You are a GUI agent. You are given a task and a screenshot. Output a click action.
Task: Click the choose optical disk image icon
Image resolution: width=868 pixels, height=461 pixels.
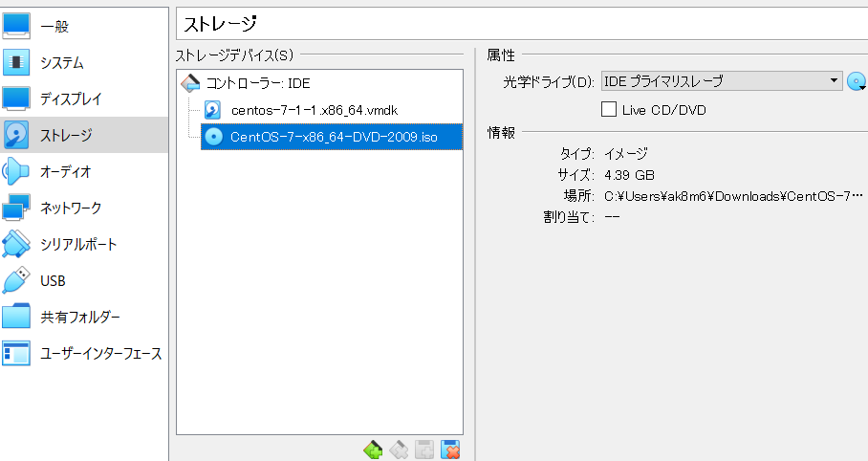[x=857, y=81]
